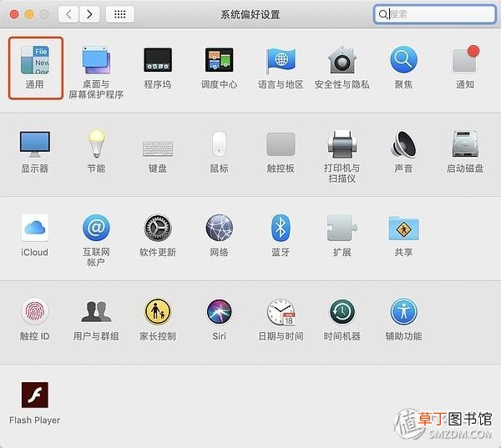
Task: Click into the 搜索 search field
Action: click(x=434, y=14)
